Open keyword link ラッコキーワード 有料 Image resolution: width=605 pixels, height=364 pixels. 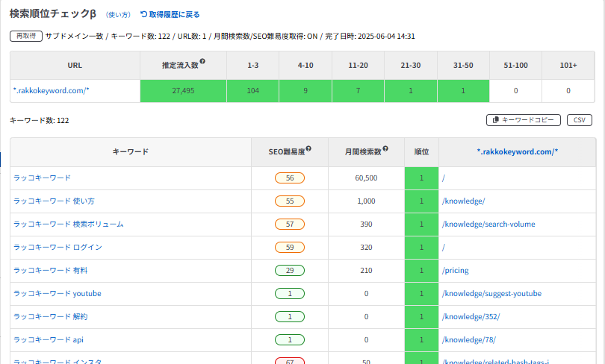click(51, 271)
